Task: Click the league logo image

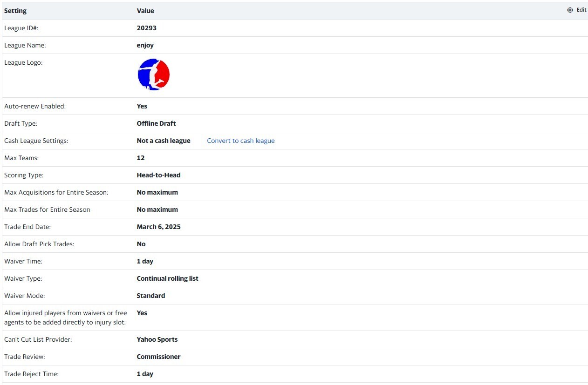Action: click(154, 74)
